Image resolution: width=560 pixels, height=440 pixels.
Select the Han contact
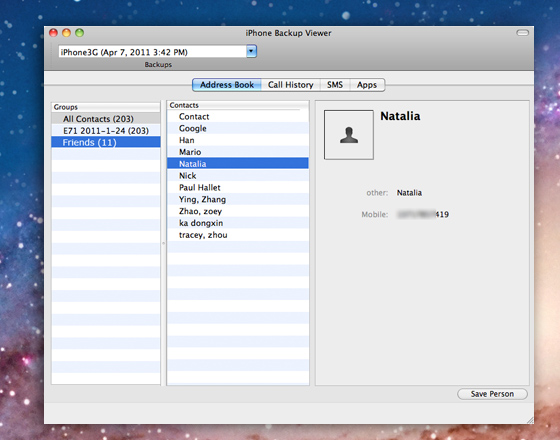(x=238, y=140)
